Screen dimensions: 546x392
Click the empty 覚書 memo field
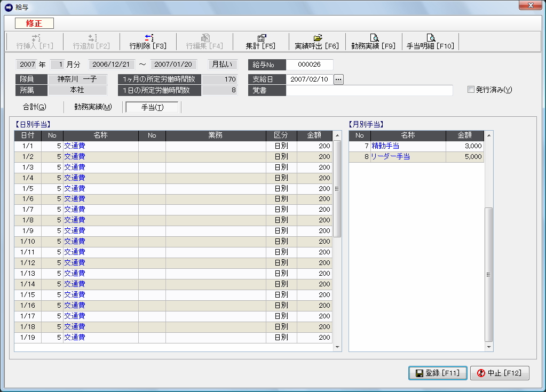coord(369,91)
